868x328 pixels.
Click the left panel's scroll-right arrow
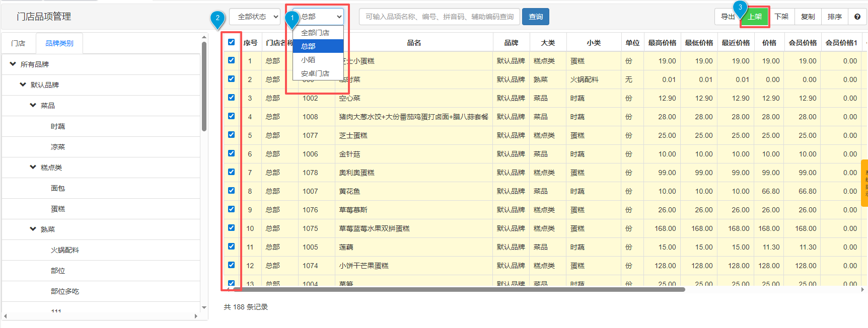196,316
